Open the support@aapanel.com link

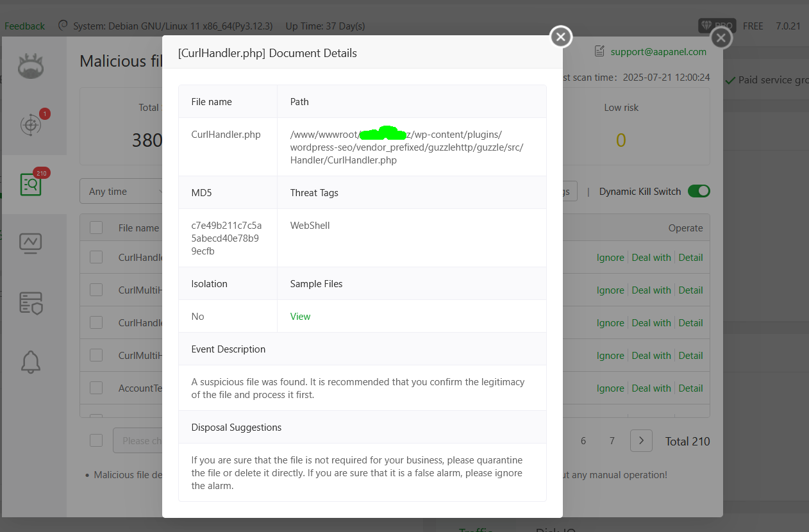click(658, 52)
